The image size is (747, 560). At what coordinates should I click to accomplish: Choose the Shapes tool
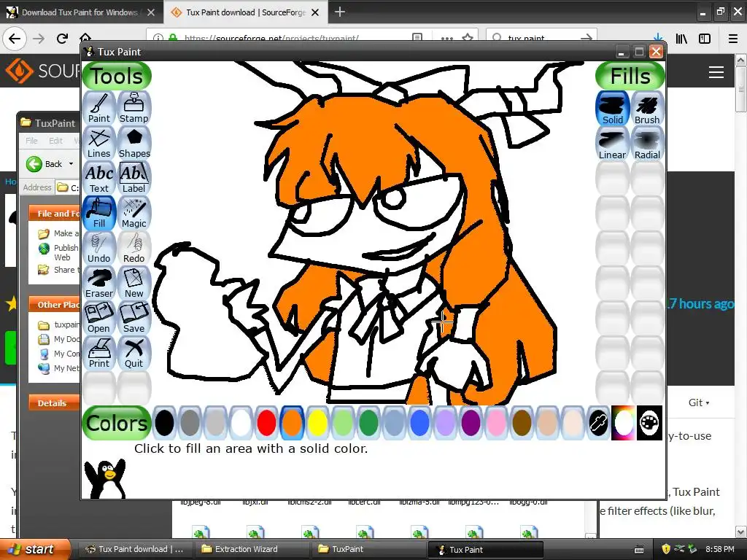(x=134, y=143)
